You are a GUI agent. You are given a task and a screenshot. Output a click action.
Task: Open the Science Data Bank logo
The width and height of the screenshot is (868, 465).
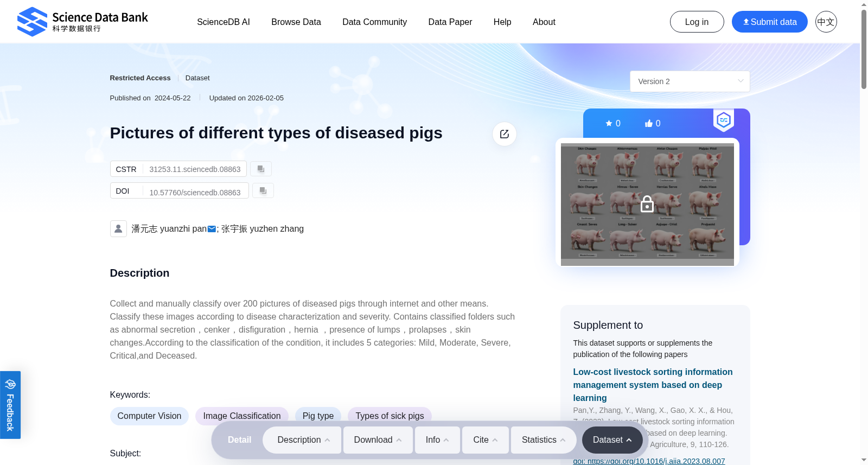(x=82, y=22)
